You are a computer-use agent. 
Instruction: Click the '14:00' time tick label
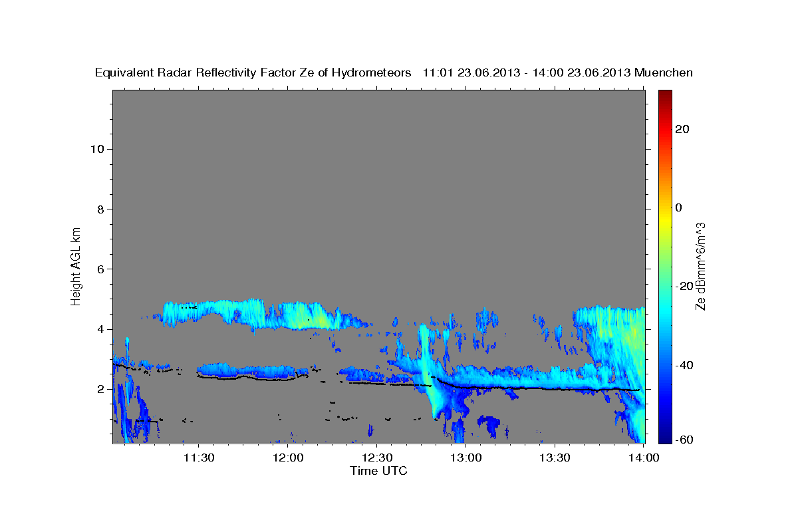[644, 458]
